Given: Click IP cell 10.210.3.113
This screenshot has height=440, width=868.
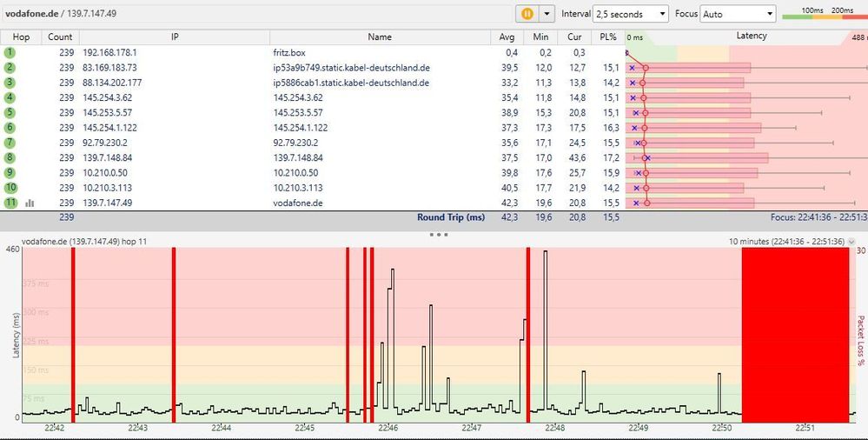Looking at the screenshot, I should click(108, 187).
